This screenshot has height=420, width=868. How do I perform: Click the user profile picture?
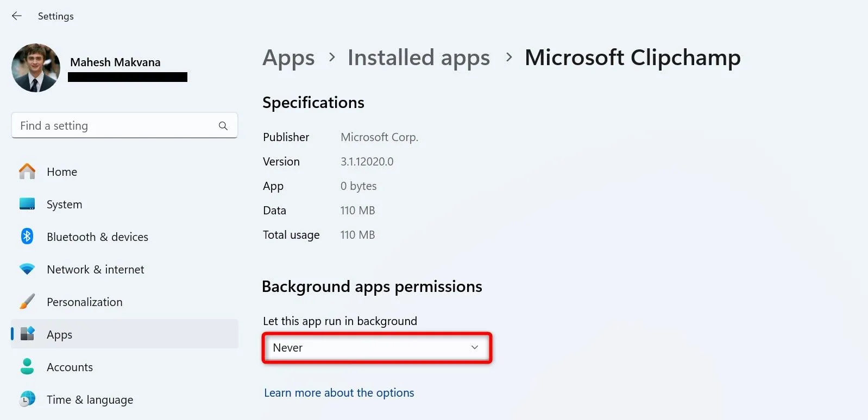coord(36,68)
